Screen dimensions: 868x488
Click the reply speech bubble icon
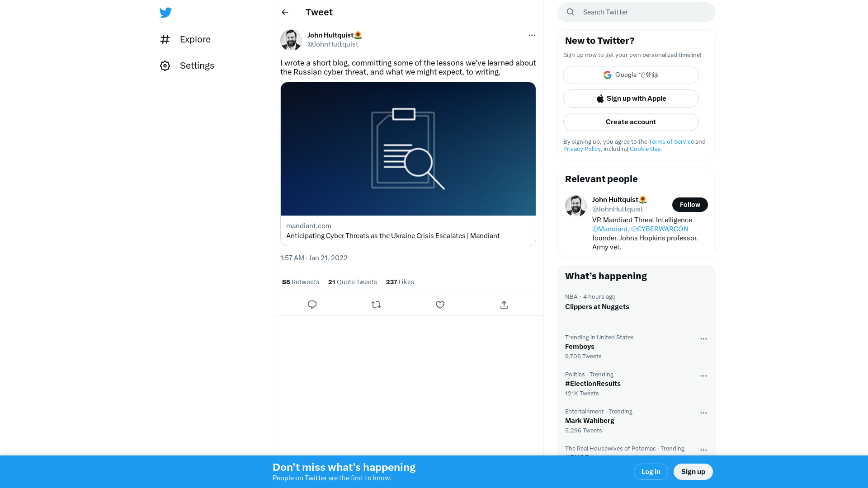click(312, 305)
